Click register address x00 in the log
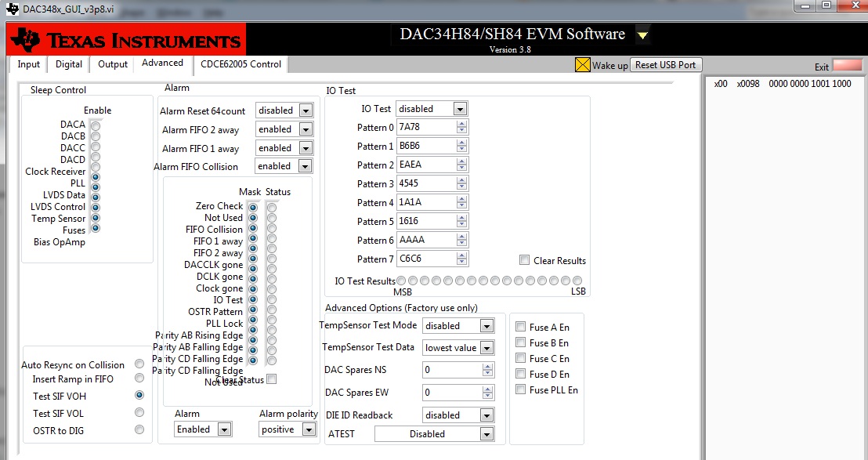 720,84
